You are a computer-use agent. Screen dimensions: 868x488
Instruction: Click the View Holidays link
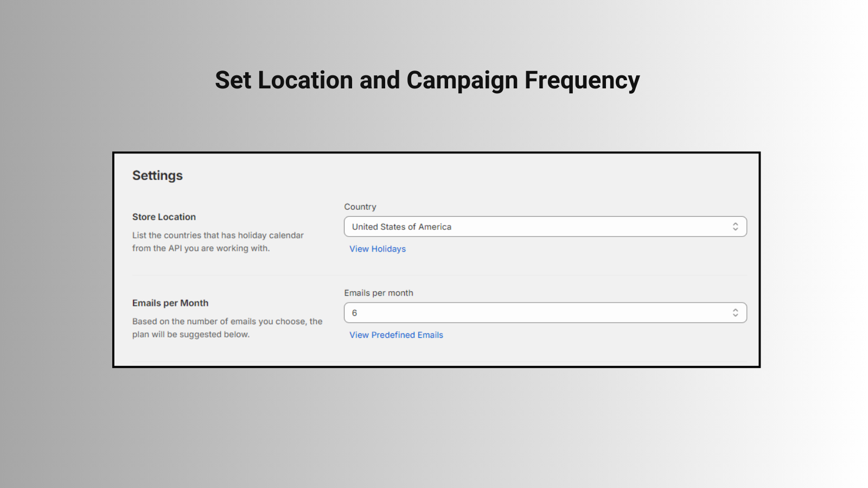378,249
